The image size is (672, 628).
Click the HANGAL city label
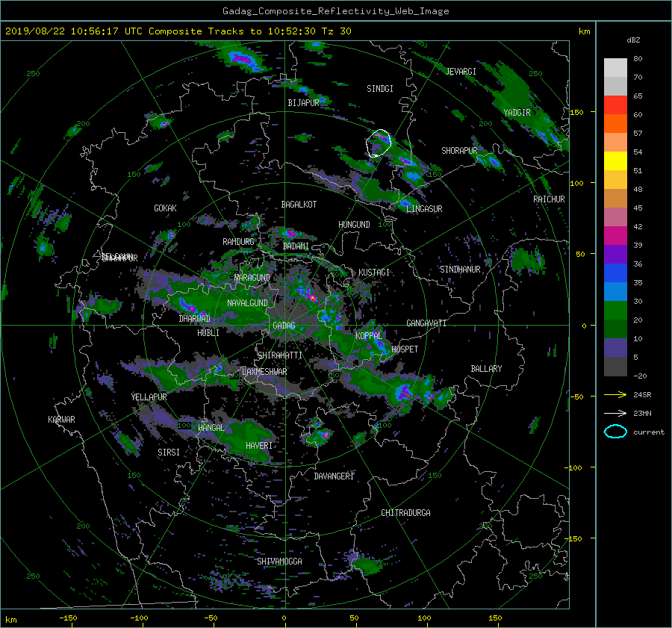point(211,428)
